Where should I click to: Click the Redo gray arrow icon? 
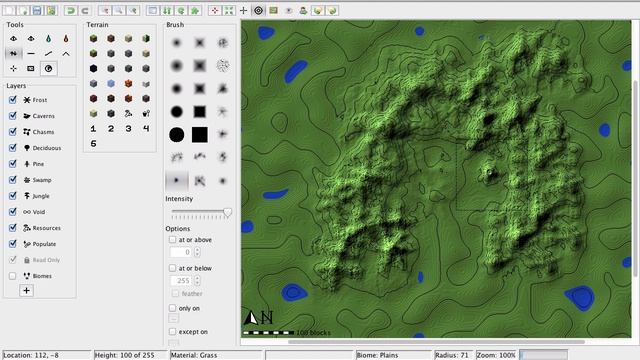coord(85,11)
